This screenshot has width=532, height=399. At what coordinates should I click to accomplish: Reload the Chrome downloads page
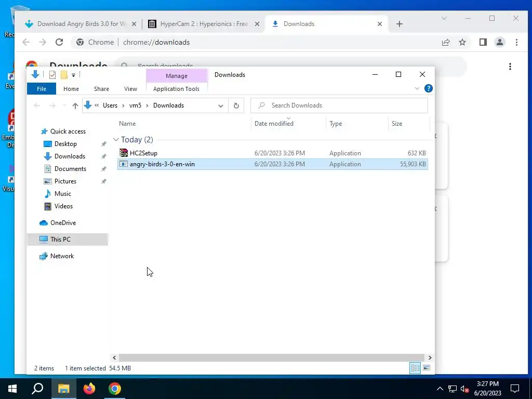[x=59, y=42]
